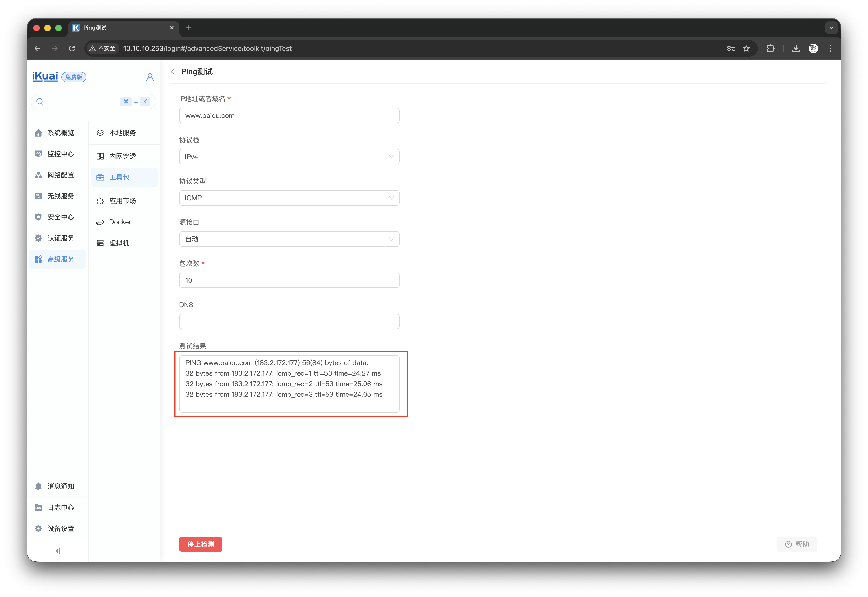The width and height of the screenshot is (868, 597).
Task: Click the DNS input field
Action: [289, 321]
